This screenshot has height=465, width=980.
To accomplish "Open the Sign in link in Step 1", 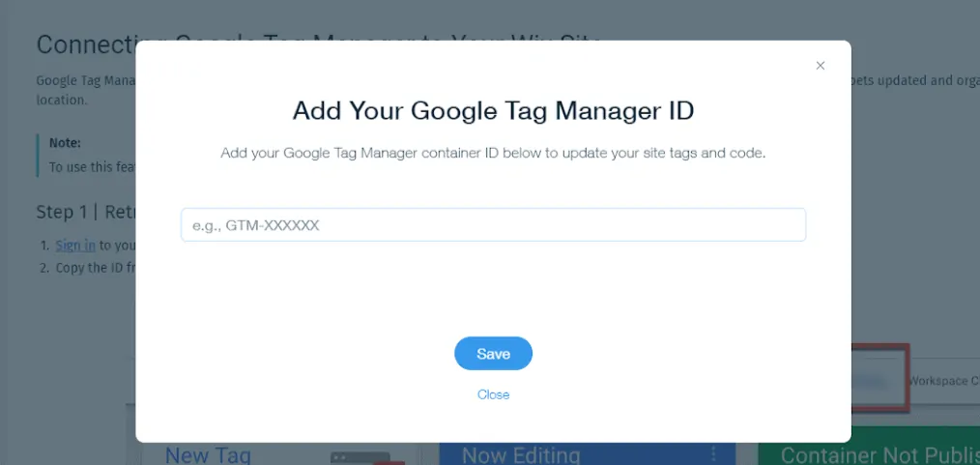I will 75,246.
